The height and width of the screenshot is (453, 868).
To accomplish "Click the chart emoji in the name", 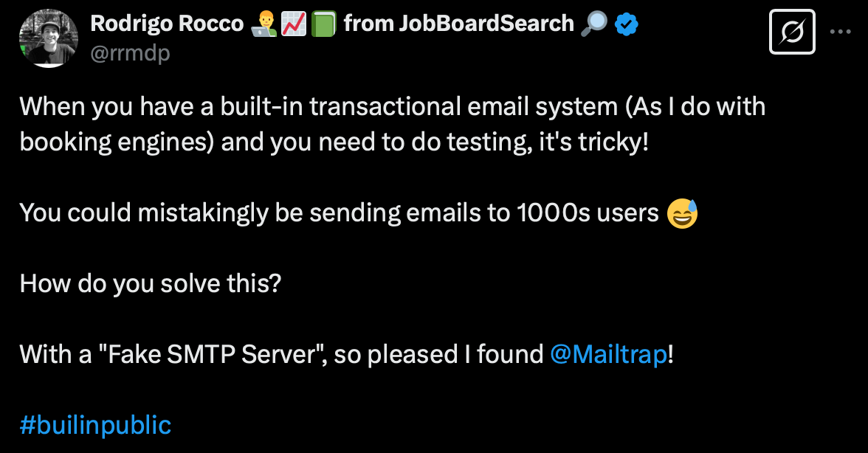I will pyautogui.click(x=293, y=24).
